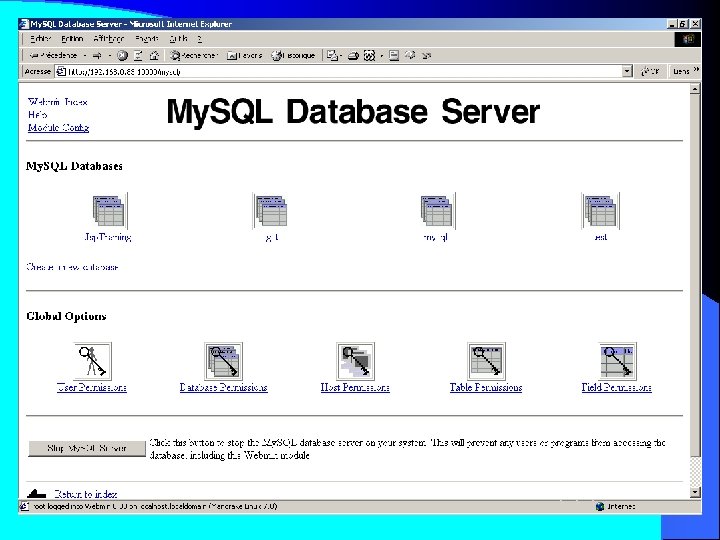Click the browser forward arrow

[x=97, y=56]
